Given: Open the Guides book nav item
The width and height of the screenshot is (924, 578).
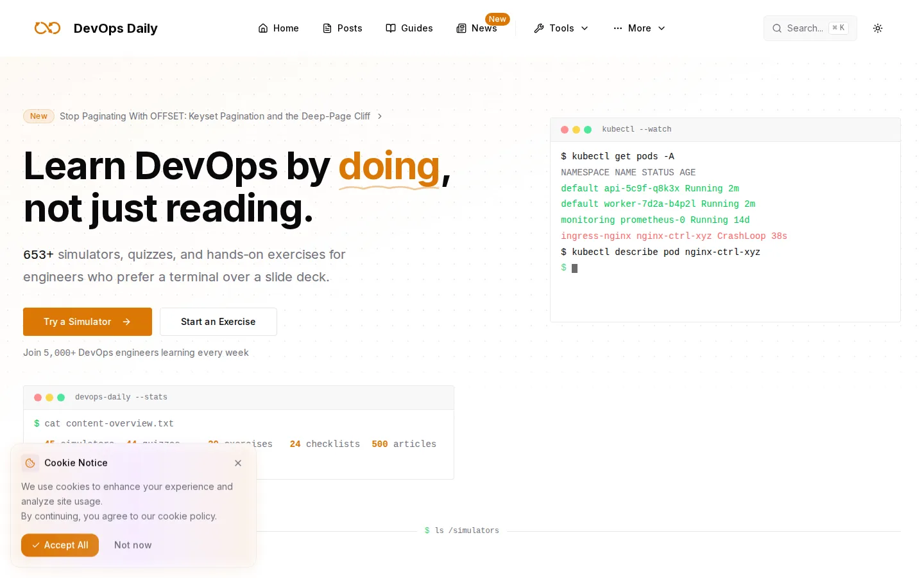Looking at the screenshot, I should click(409, 28).
